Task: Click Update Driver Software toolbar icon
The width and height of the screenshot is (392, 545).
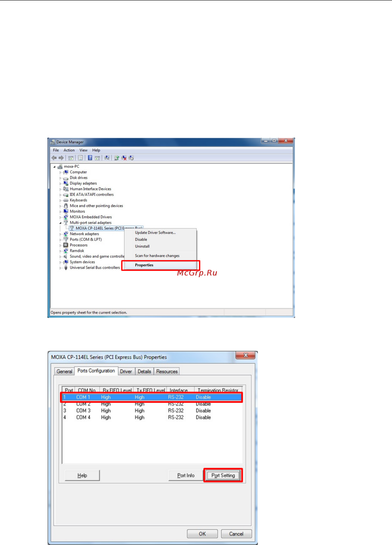Action: [x=117, y=158]
